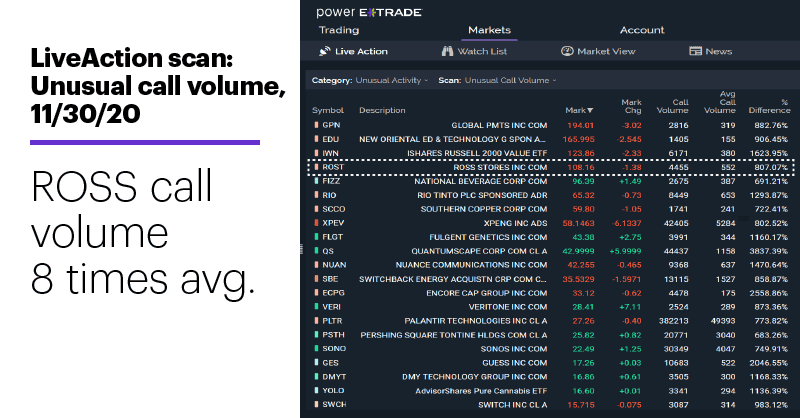The width and height of the screenshot is (800, 418).
Task: Sort by the Call Volume column header
Action: 672,106
